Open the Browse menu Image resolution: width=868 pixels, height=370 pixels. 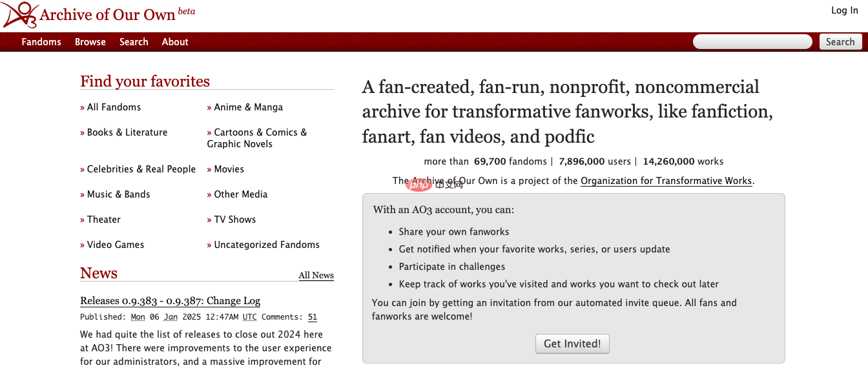(x=90, y=42)
